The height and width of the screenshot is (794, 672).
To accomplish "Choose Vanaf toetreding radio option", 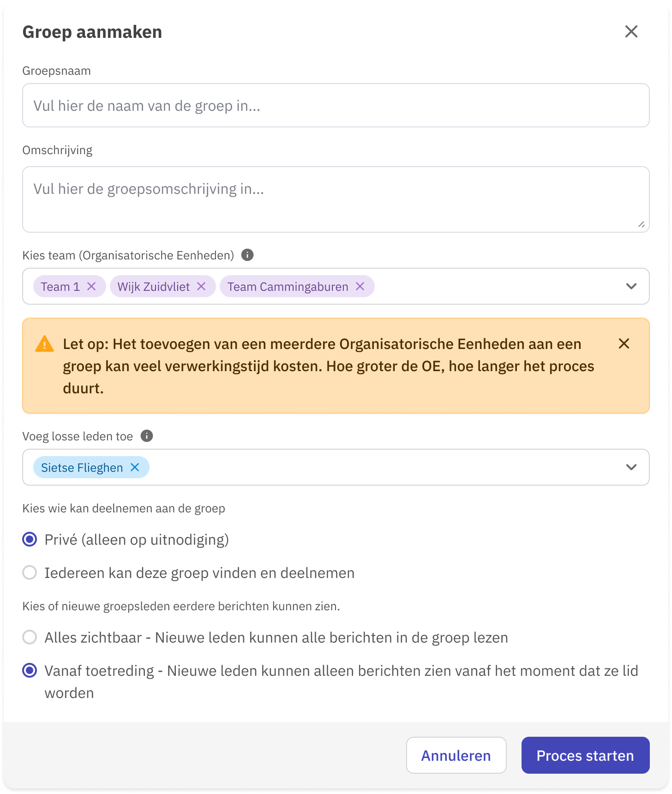I will [30, 670].
